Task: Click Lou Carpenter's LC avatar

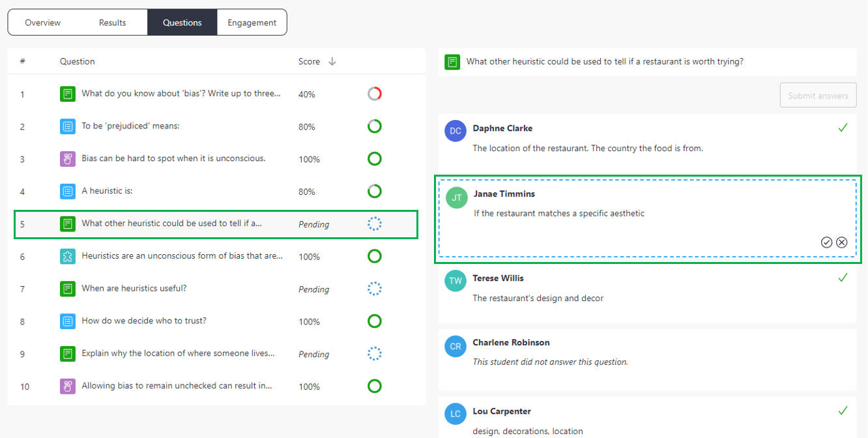Action: [456, 414]
